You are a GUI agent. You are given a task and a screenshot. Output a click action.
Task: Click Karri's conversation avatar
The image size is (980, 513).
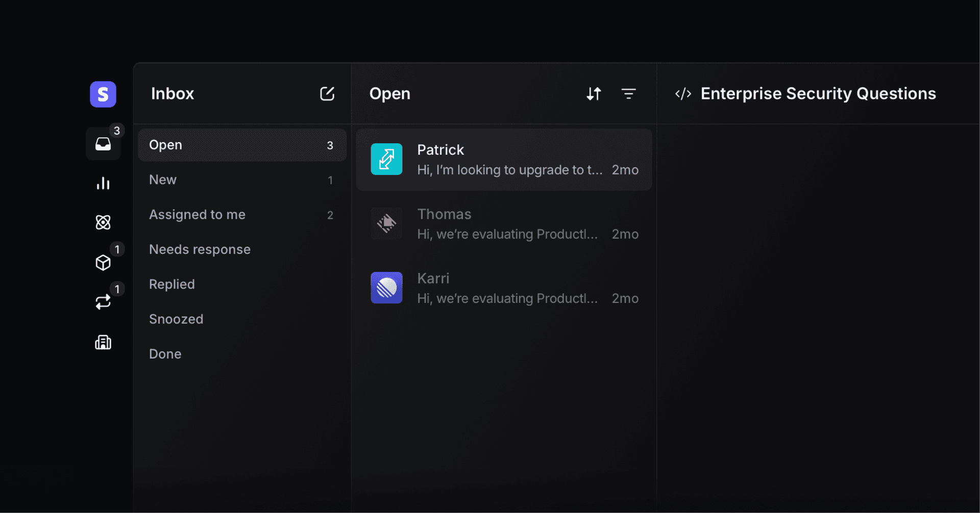click(386, 288)
